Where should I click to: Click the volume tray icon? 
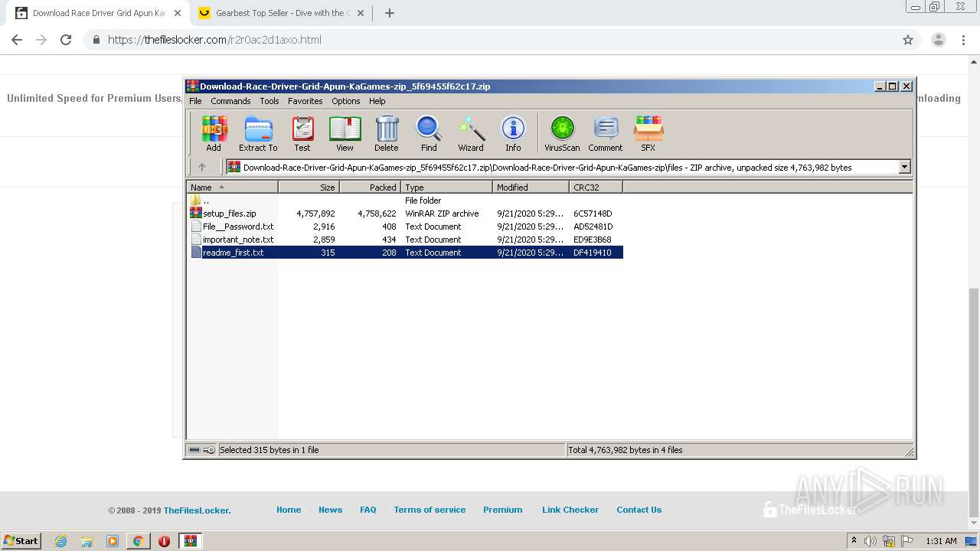pos(871,541)
